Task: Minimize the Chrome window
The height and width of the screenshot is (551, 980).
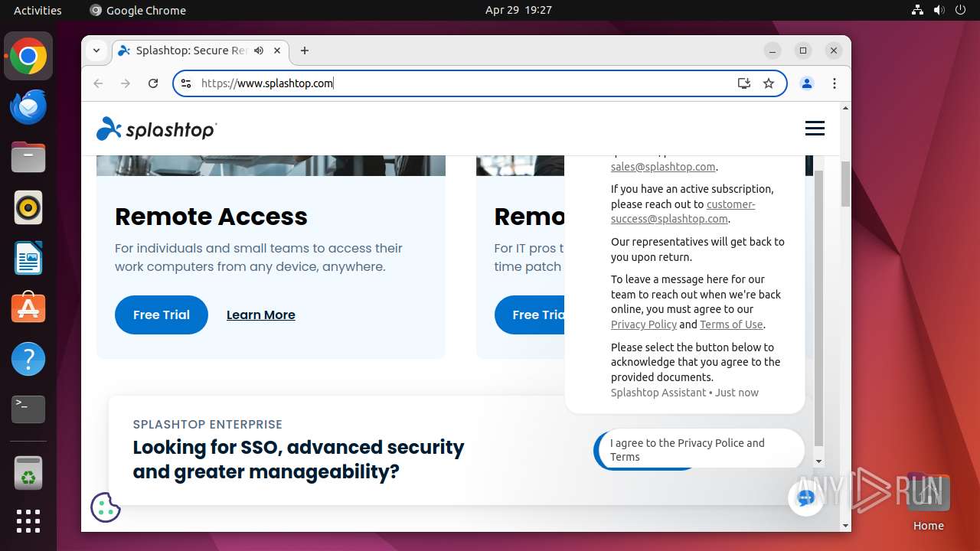Action: pyautogui.click(x=773, y=51)
